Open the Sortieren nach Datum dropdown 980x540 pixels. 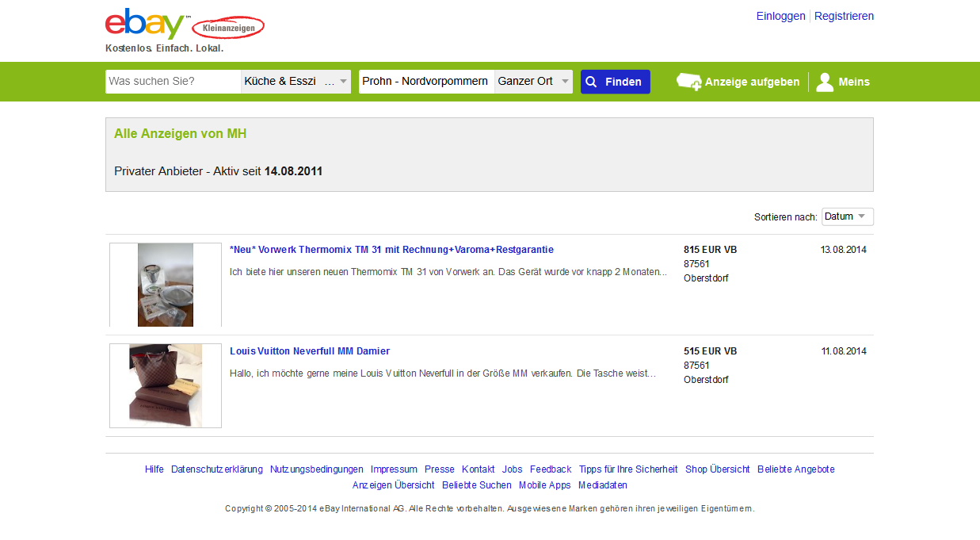pyautogui.click(x=847, y=216)
